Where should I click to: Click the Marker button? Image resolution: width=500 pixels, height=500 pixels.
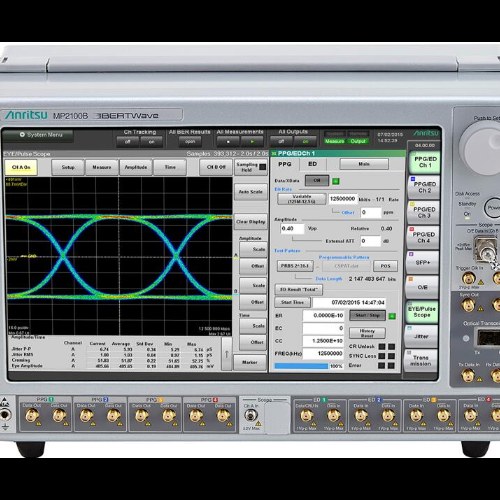[250, 362]
